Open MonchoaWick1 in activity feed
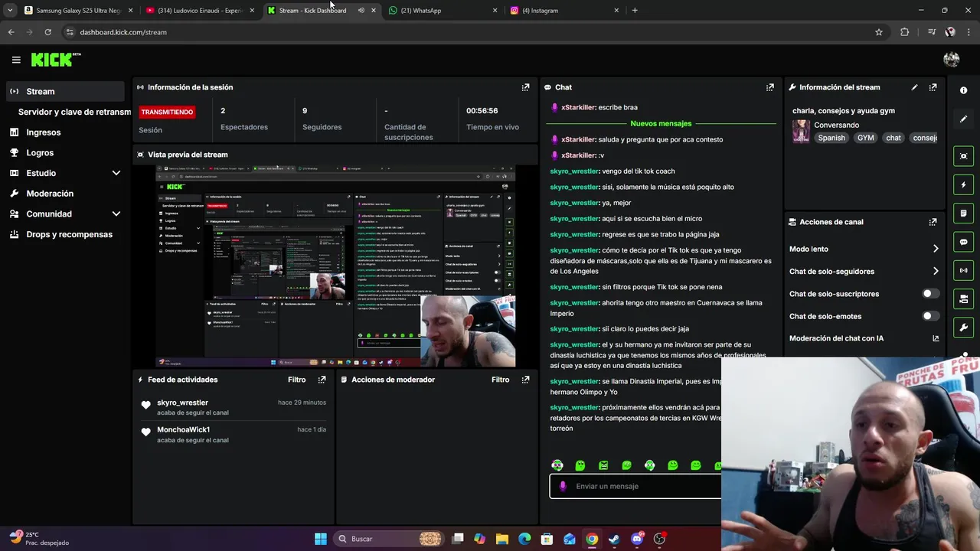This screenshot has width=980, height=551. click(184, 429)
